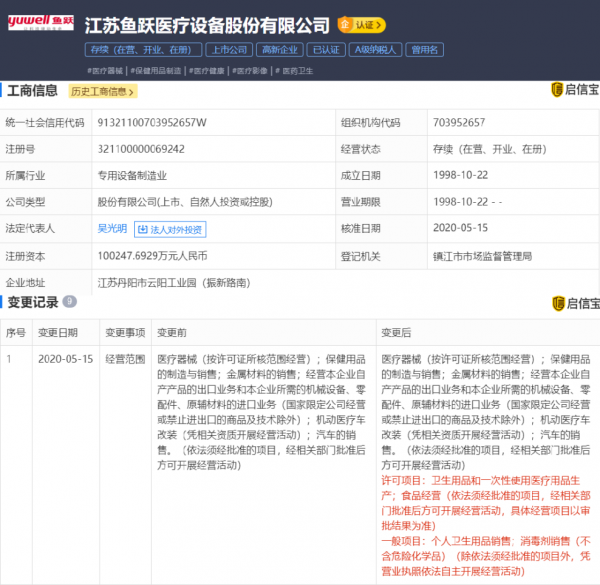
Task: Click the business term 1998-10-22 - - value
Action: [467, 202]
